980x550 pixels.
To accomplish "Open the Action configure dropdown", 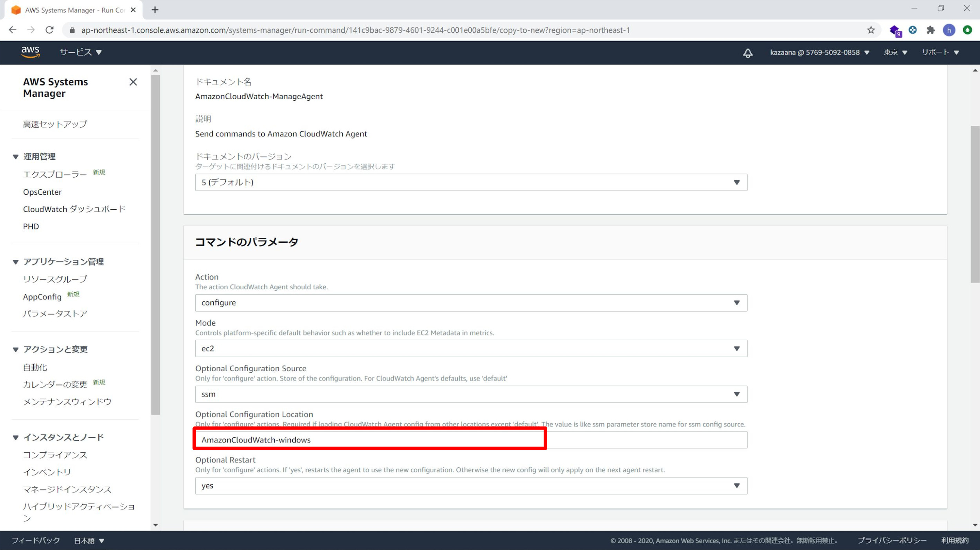I will click(x=471, y=303).
